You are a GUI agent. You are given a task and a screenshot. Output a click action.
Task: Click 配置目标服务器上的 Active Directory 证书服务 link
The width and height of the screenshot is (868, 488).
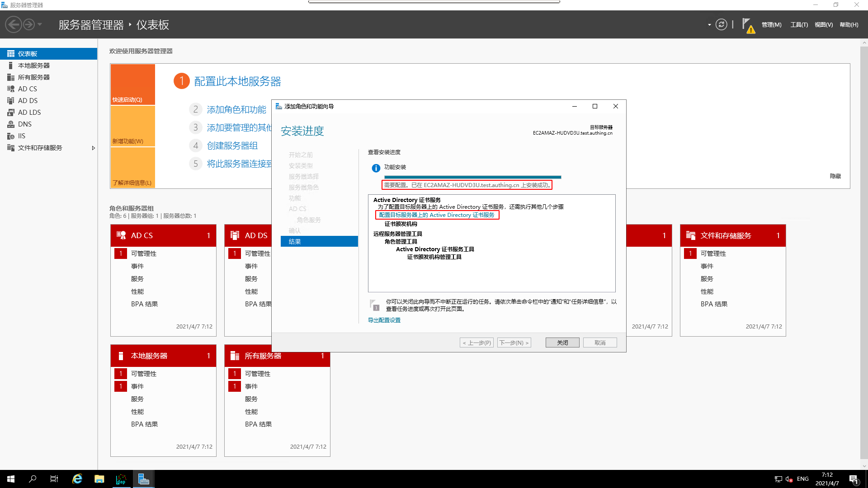[436, 215]
